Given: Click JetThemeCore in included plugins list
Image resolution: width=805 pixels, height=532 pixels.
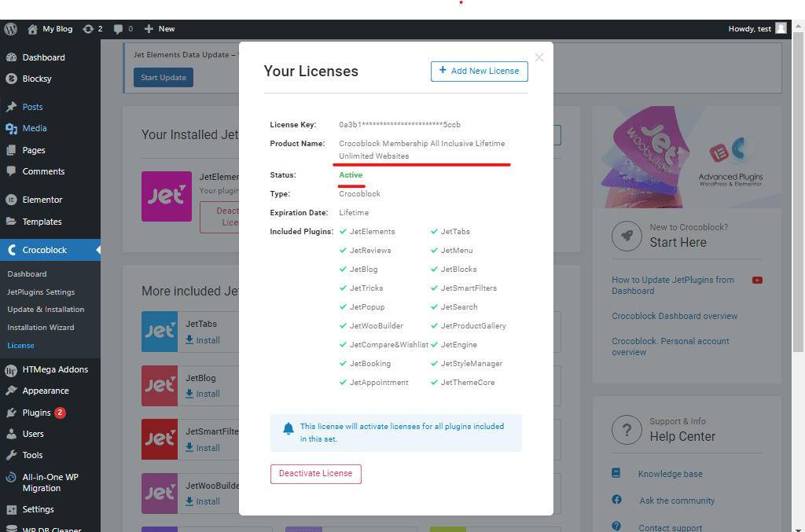Looking at the screenshot, I should tap(468, 382).
